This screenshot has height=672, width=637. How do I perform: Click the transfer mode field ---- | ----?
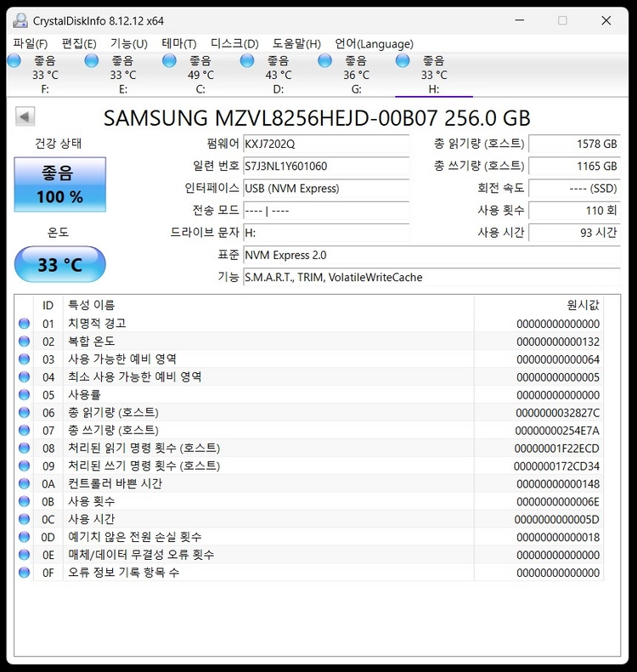tap(326, 211)
